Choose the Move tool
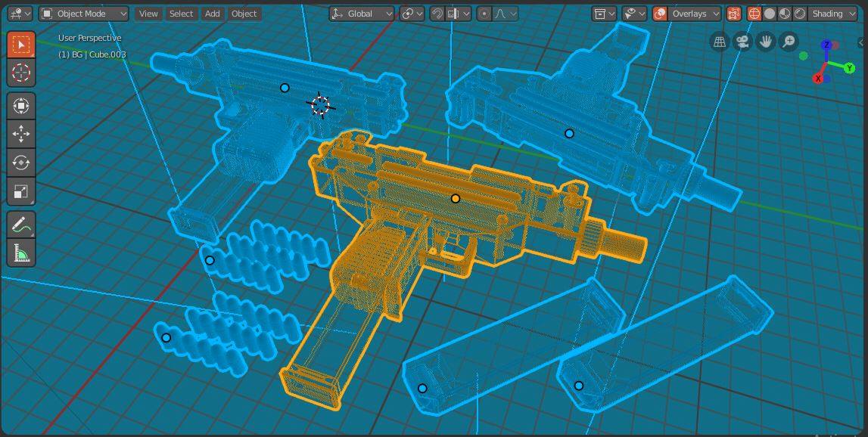 point(21,134)
